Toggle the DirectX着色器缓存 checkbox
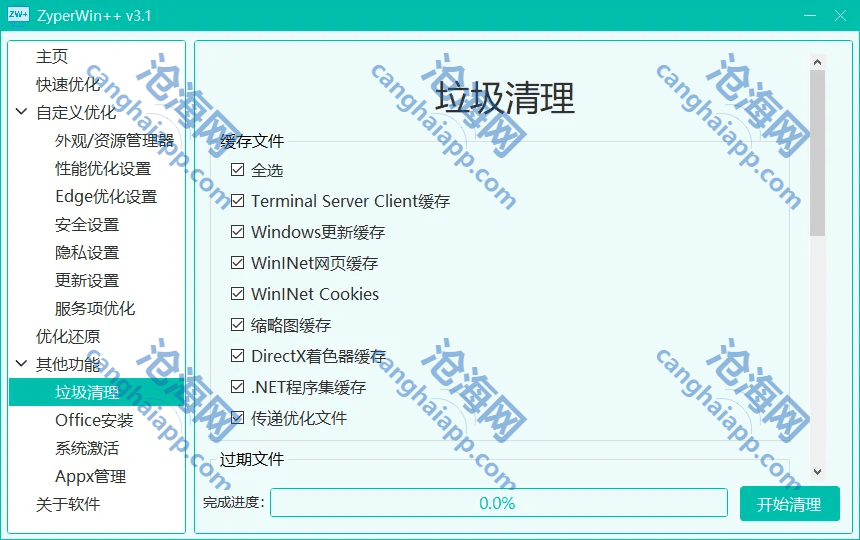 237,356
